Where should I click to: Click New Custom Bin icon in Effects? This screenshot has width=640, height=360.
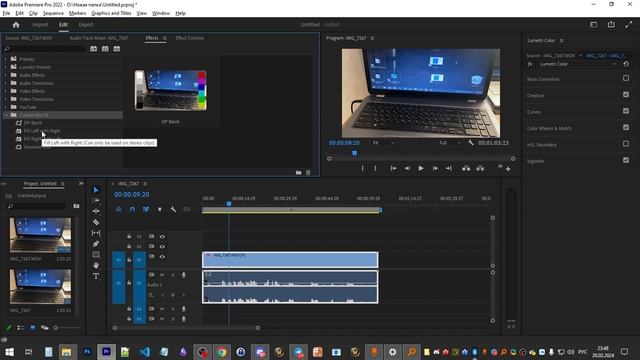click(x=298, y=173)
